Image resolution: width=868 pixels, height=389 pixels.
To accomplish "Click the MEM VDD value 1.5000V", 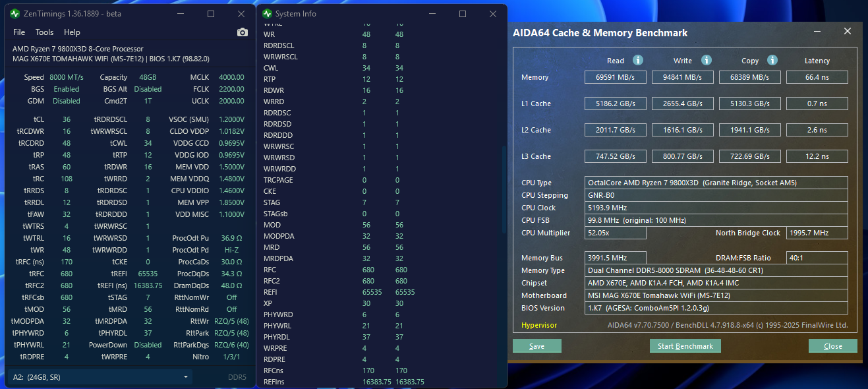I will (x=230, y=167).
